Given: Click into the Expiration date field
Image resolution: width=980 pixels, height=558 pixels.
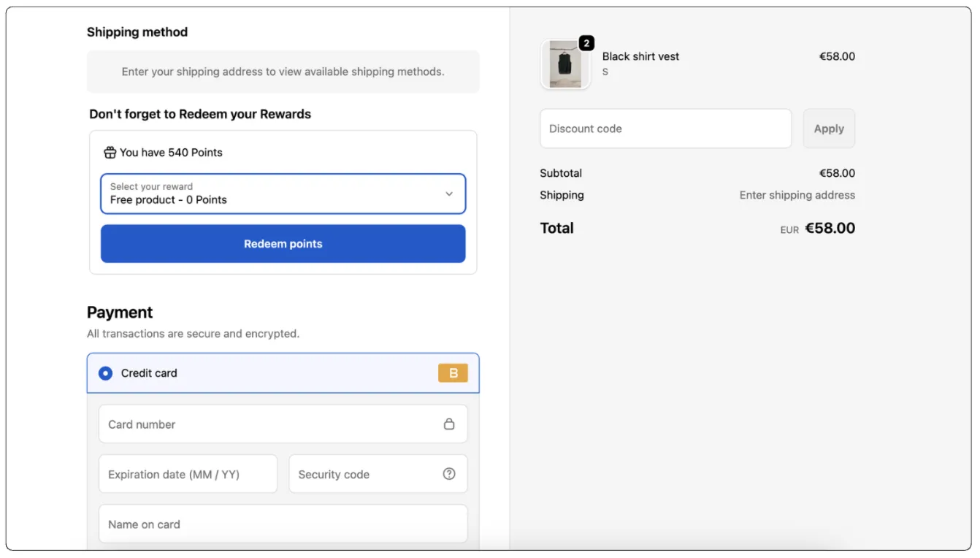Looking at the screenshot, I should click(188, 474).
